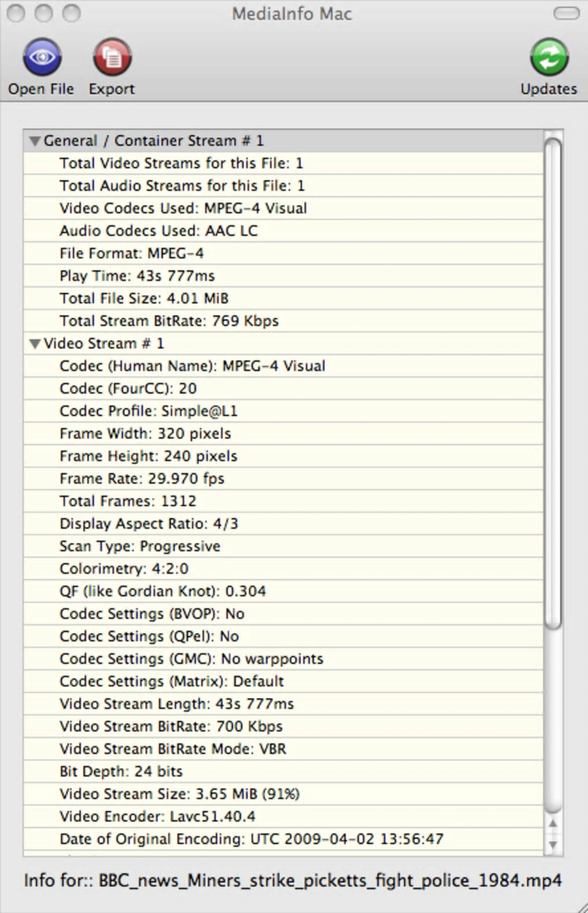
Task: Click scrollbar up arrow
Action: [553, 824]
